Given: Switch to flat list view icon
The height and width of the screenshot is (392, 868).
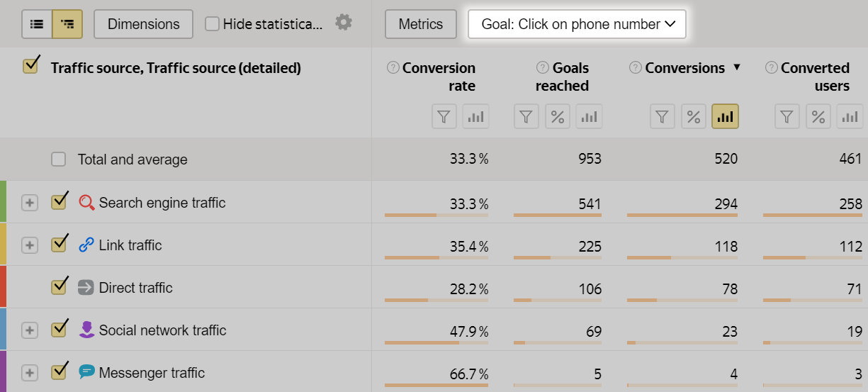Looking at the screenshot, I should tap(37, 24).
